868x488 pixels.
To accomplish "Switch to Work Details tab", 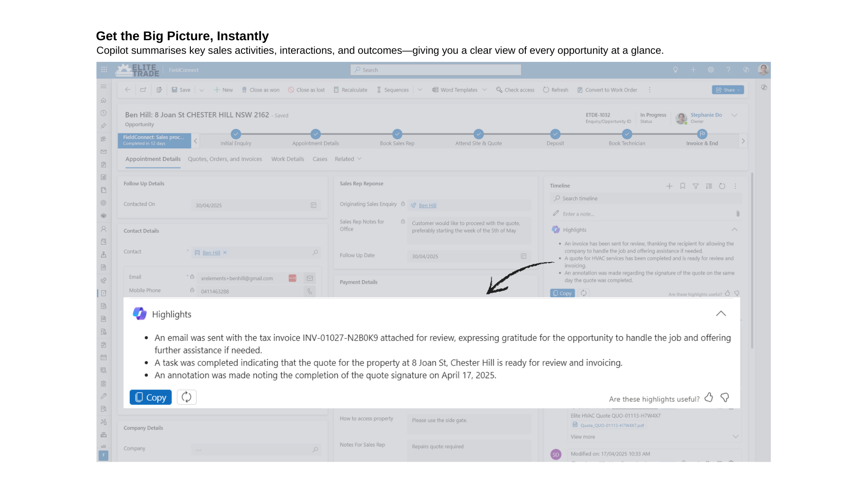I will [288, 159].
